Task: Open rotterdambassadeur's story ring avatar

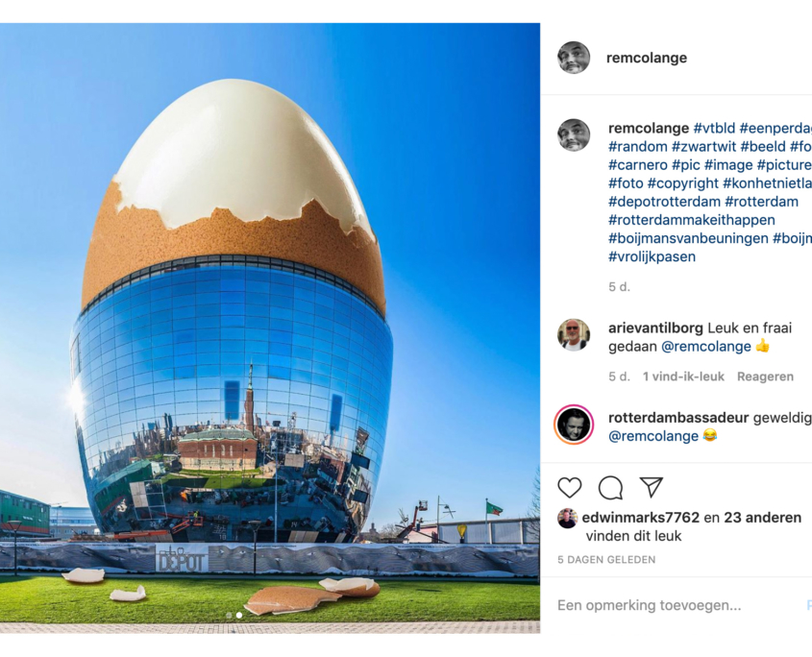Action: coord(574,425)
